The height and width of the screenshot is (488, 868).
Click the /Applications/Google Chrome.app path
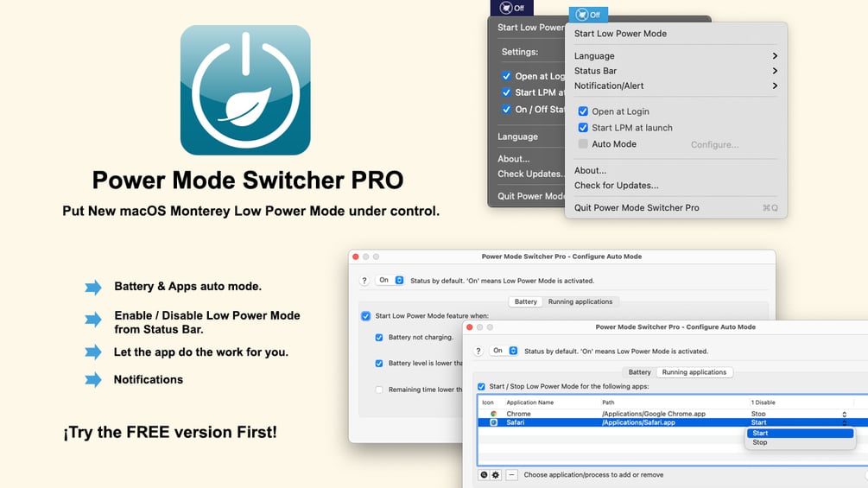(653, 414)
